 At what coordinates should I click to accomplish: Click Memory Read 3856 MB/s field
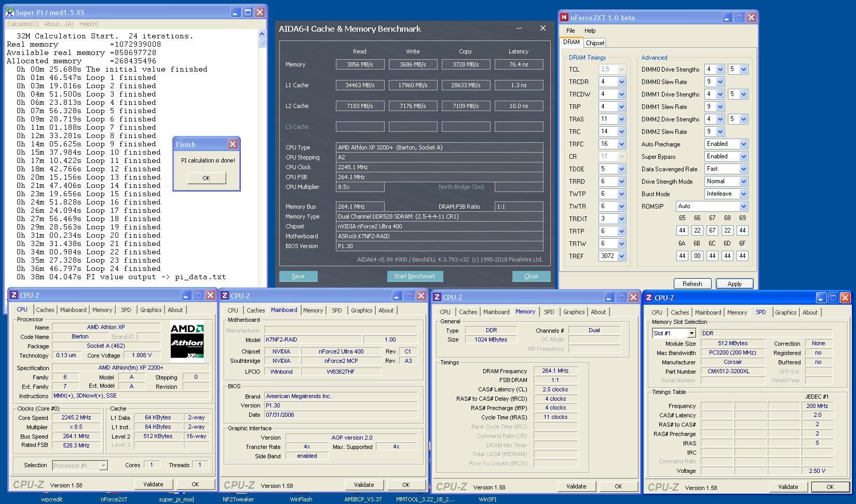pos(360,64)
